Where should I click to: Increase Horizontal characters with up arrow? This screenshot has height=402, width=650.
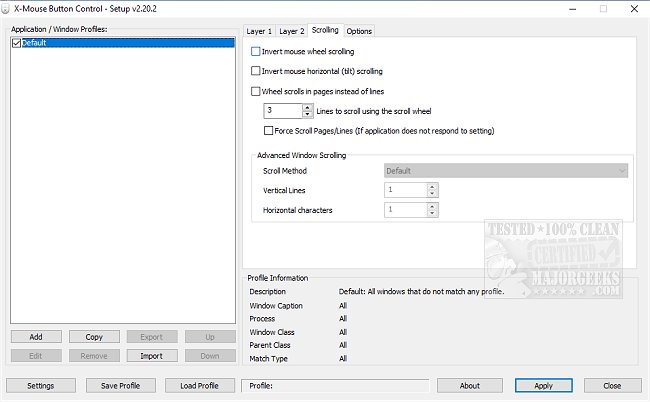click(x=432, y=206)
